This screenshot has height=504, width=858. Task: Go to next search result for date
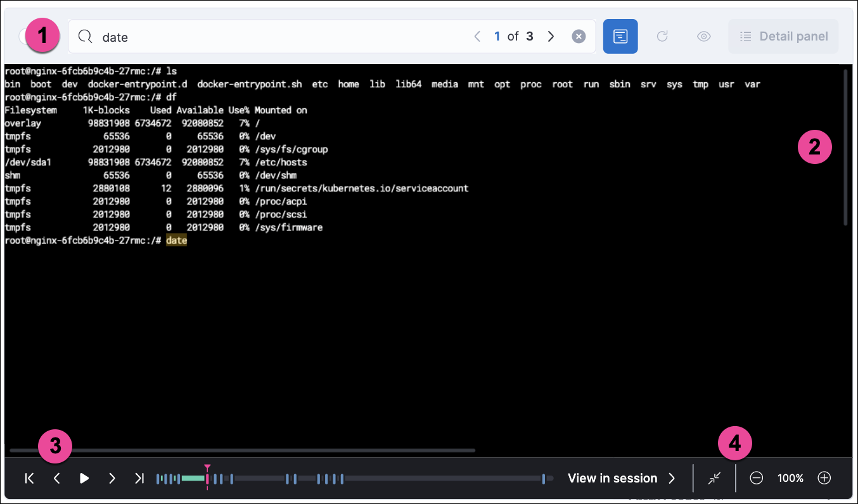click(x=551, y=36)
